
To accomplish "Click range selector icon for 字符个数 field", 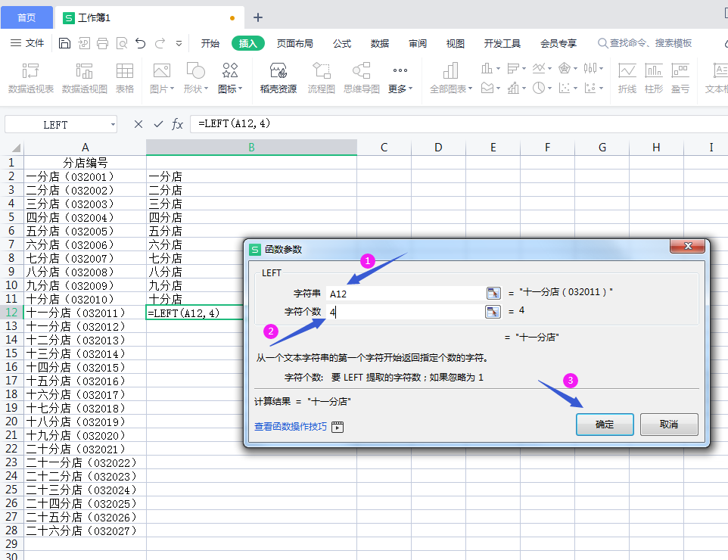I will coord(493,312).
